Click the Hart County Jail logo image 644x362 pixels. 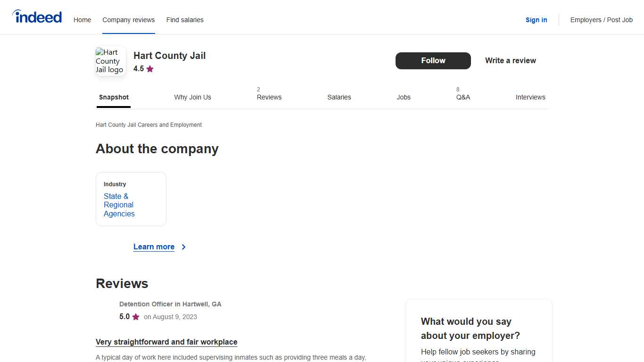tap(110, 61)
